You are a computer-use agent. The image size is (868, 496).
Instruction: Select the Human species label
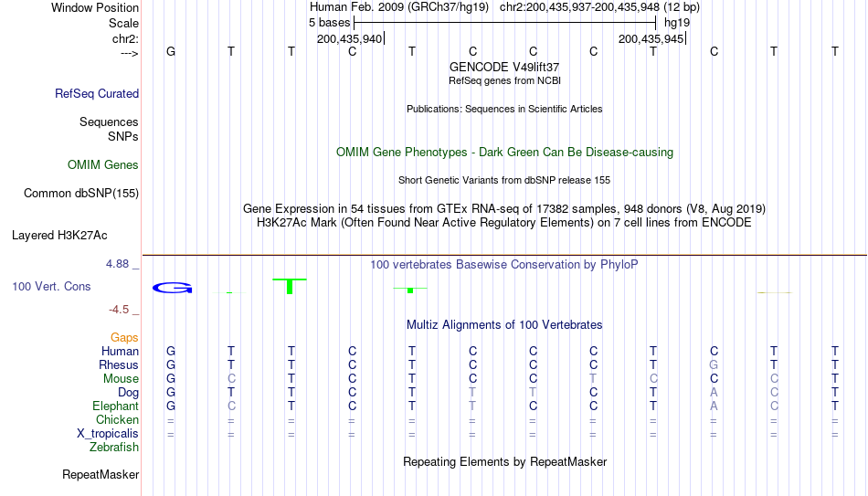pos(120,352)
